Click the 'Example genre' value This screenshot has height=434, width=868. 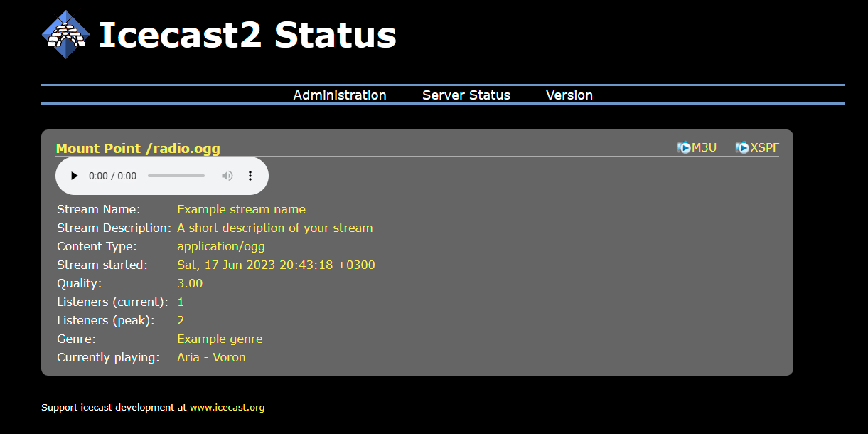[220, 339]
